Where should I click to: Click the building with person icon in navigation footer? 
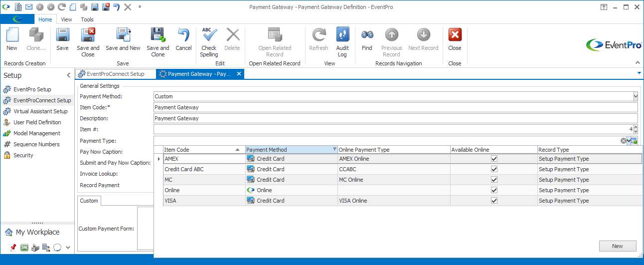pos(46,247)
